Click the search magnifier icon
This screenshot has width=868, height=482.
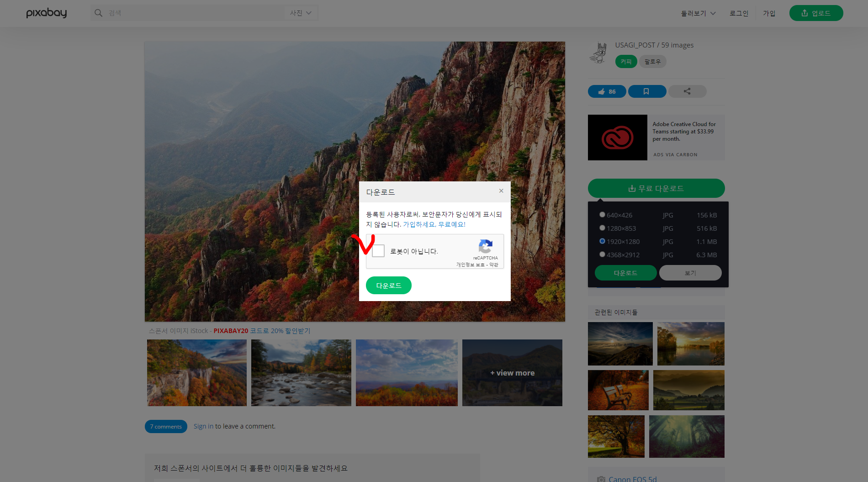[98, 13]
